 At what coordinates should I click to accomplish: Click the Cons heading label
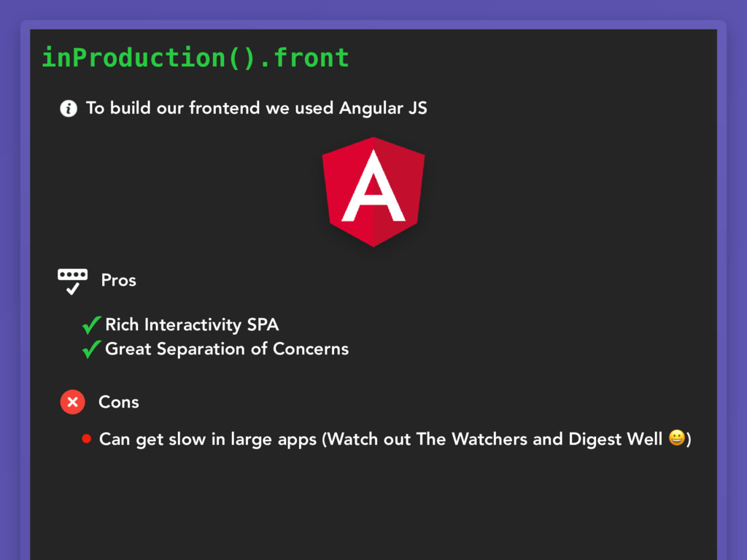[x=119, y=402]
